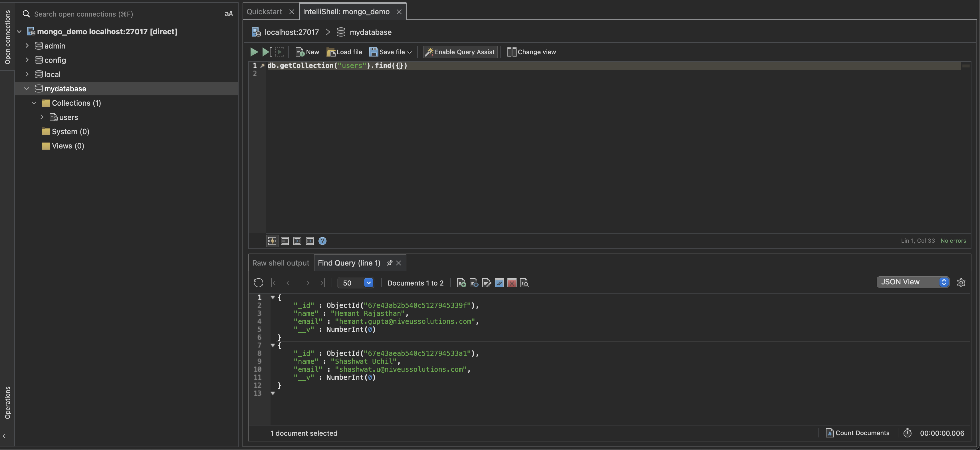The height and width of the screenshot is (450, 980).
Task: Close the Quickstart tab
Action: (x=292, y=12)
